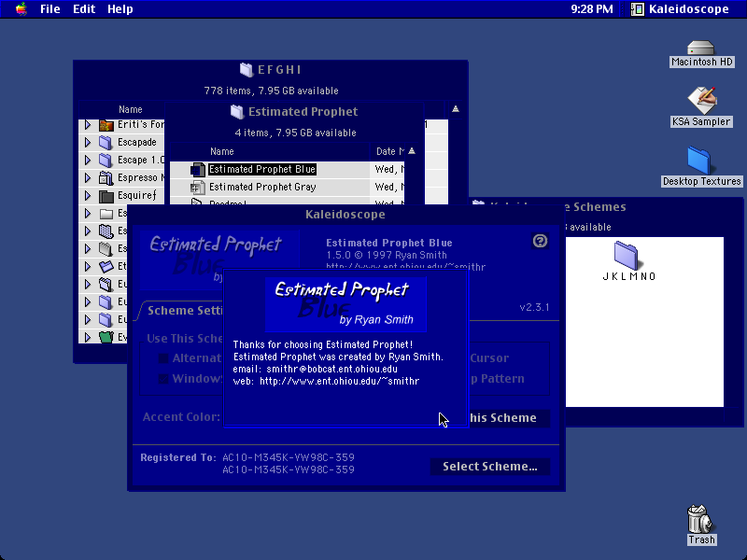The height and width of the screenshot is (560, 747).
Task: Open the Kaleidoscope application menu
Action: click(680, 9)
